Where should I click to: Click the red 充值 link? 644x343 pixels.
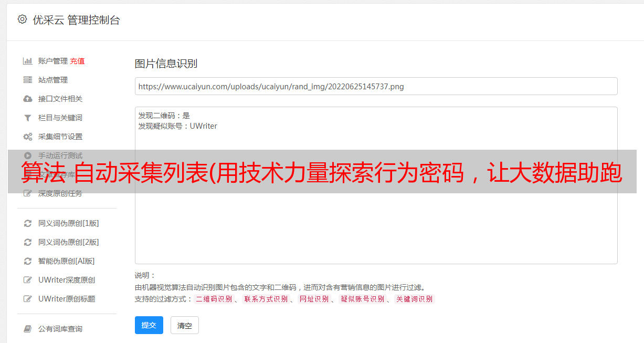click(x=77, y=61)
